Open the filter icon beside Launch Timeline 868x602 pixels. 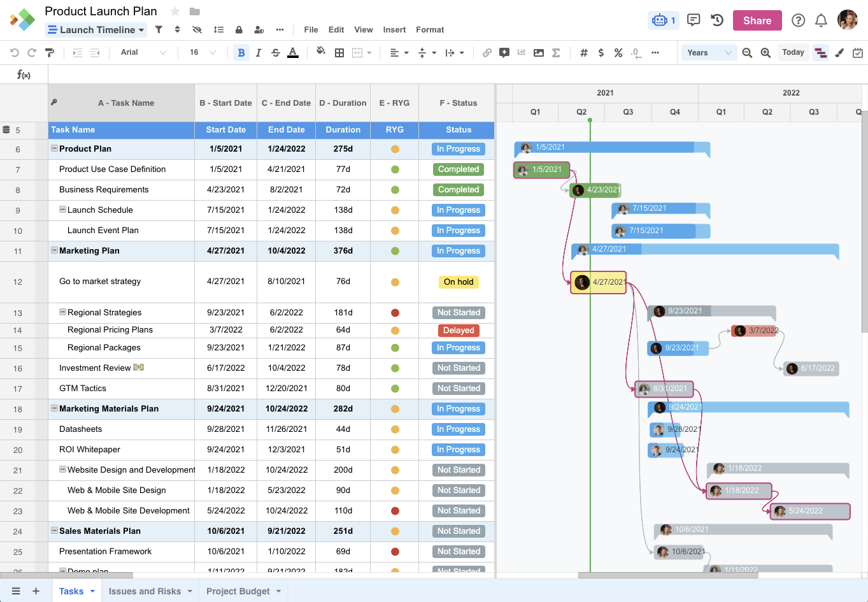pos(157,29)
